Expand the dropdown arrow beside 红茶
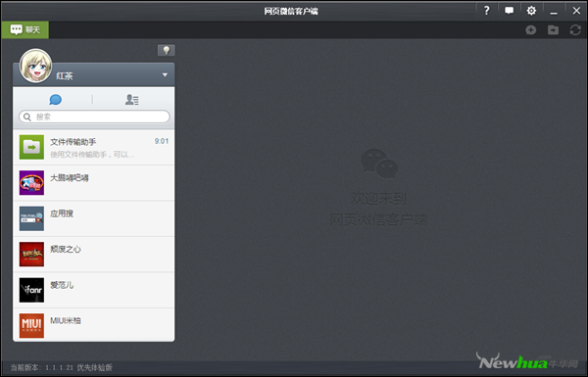 click(165, 75)
